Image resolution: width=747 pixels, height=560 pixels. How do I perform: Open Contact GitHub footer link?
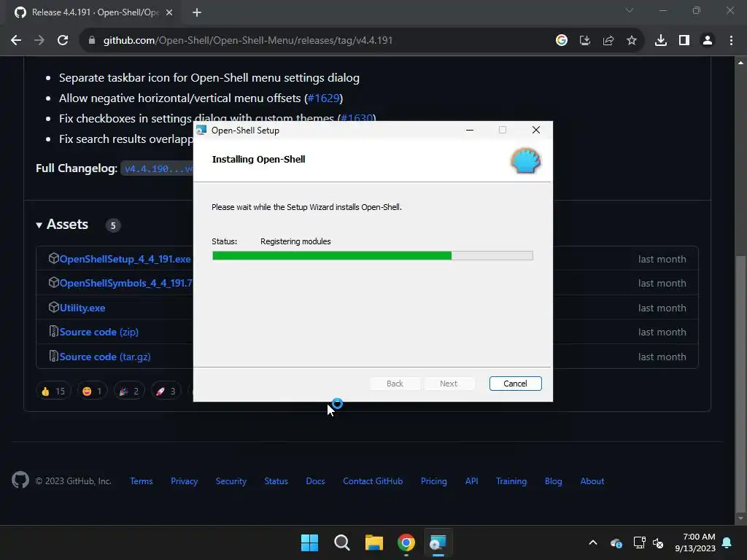pos(373,481)
